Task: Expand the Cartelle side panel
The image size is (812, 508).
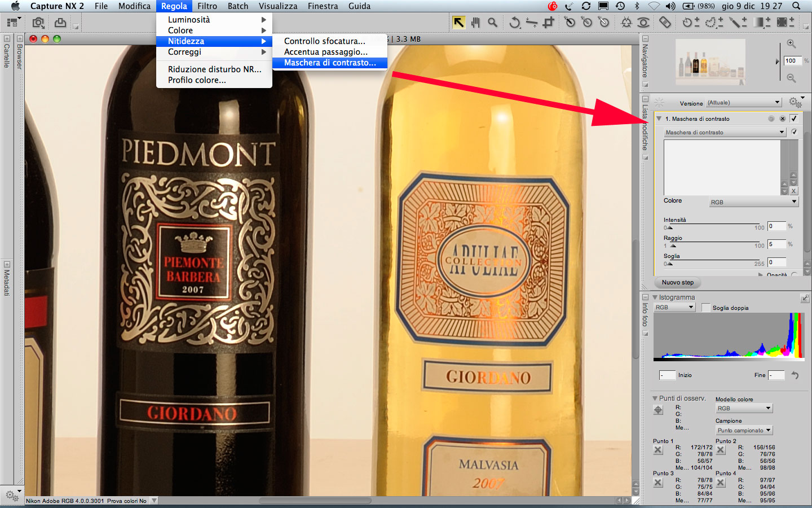Action: pos(7,39)
